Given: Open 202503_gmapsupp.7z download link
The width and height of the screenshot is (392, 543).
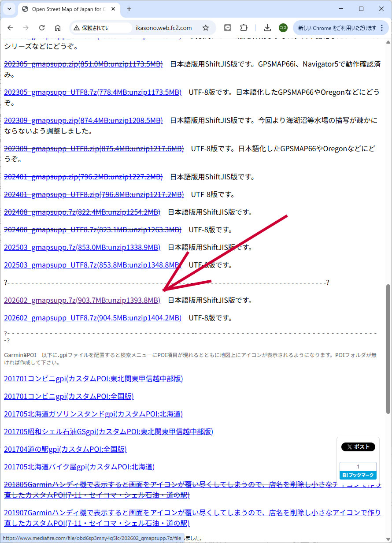Looking at the screenshot, I should click(82, 247).
